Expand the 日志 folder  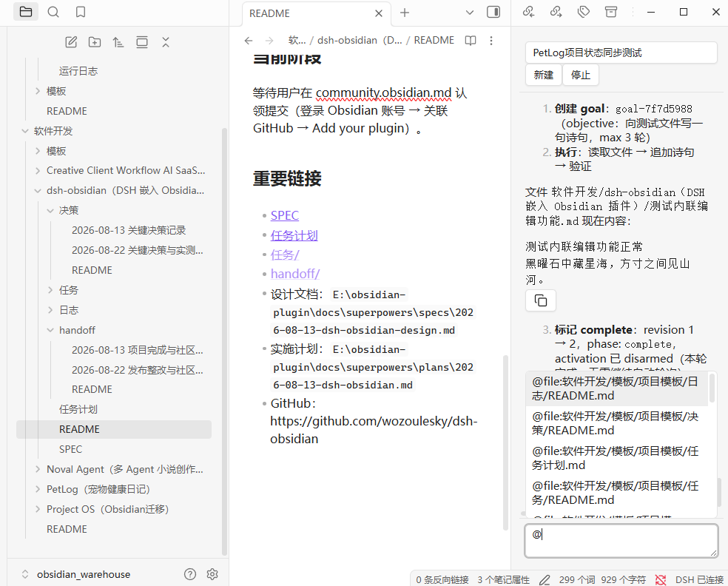(x=50, y=310)
